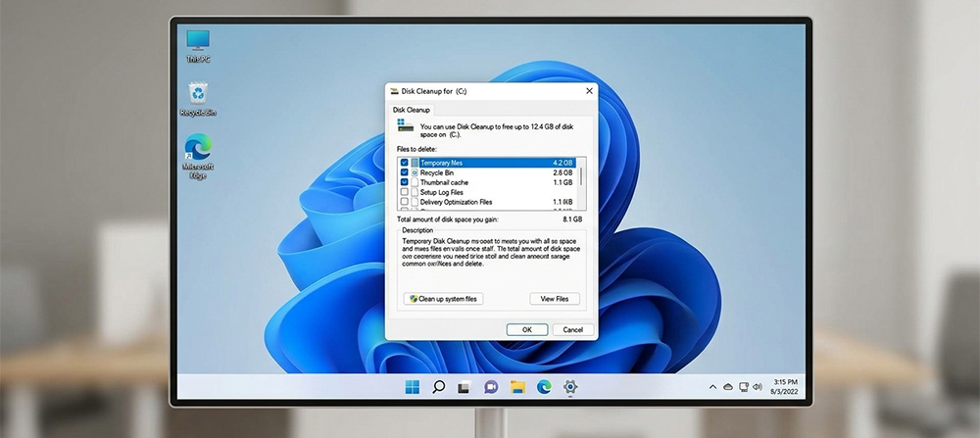Close the Disk Cleanup dialog

point(589,91)
